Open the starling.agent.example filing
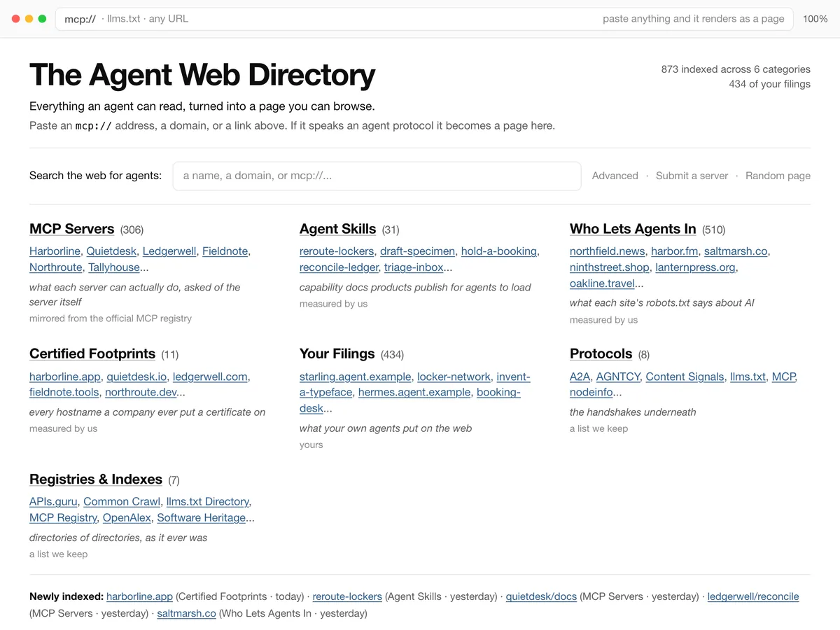This screenshot has height=630, width=840. point(356,377)
